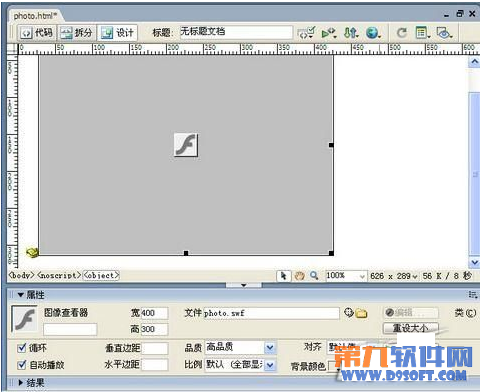
Task: Click the 重设大小 (Reset size) button
Action: pyautogui.click(x=411, y=328)
